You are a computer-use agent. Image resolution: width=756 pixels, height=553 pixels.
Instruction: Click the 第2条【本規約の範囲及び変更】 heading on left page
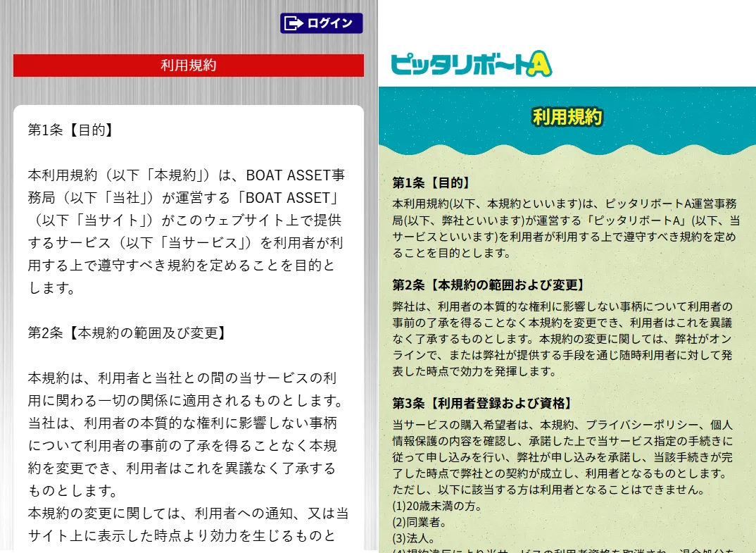[127, 333]
